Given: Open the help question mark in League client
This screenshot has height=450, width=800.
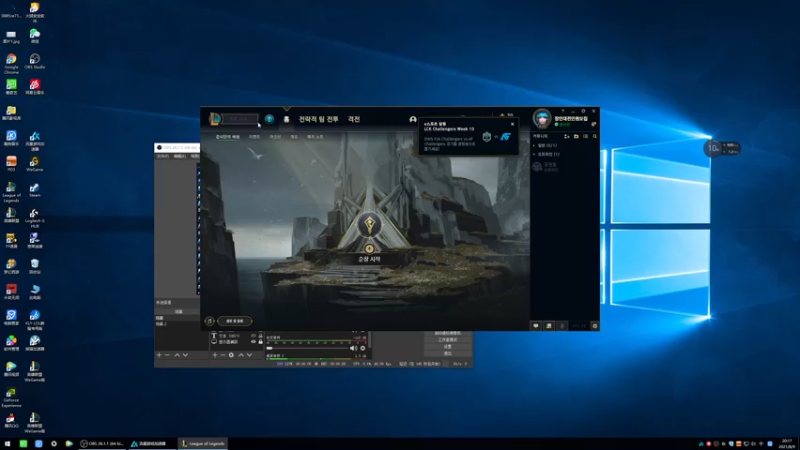Looking at the screenshot, I should tap(563, 111).
